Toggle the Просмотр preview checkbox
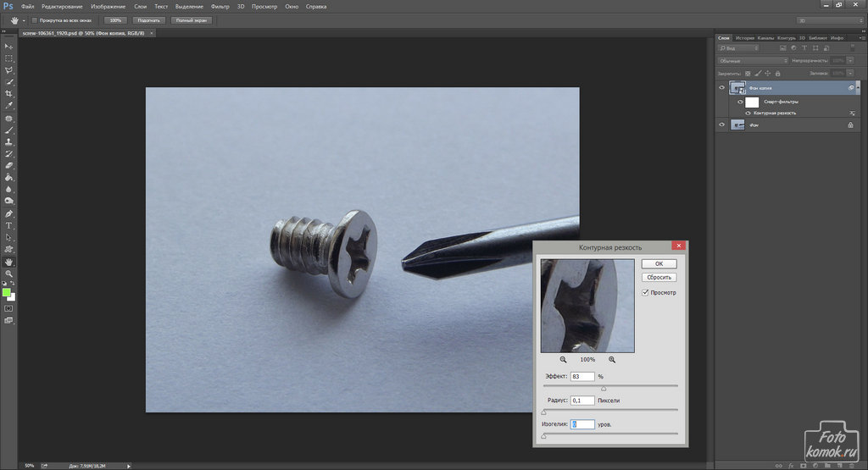The image size is (868, 470). coord(645,292)
